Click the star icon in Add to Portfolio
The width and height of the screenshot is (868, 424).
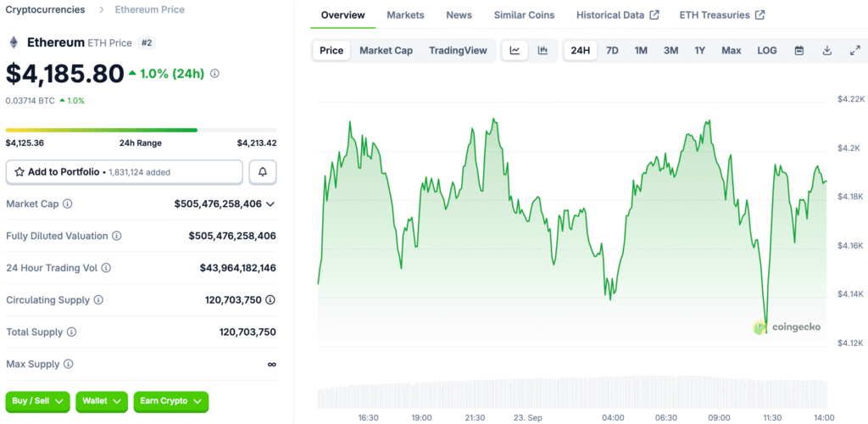19,172
